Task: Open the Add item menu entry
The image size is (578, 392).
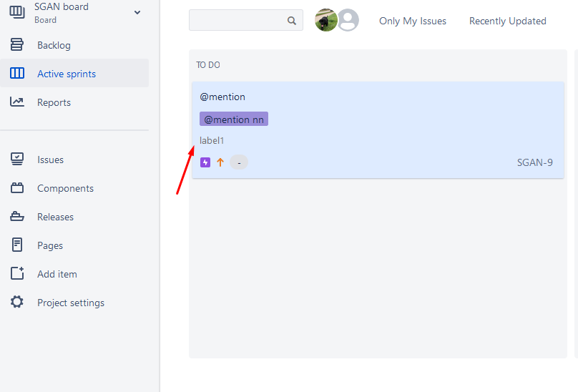Action: pos(57,274)
